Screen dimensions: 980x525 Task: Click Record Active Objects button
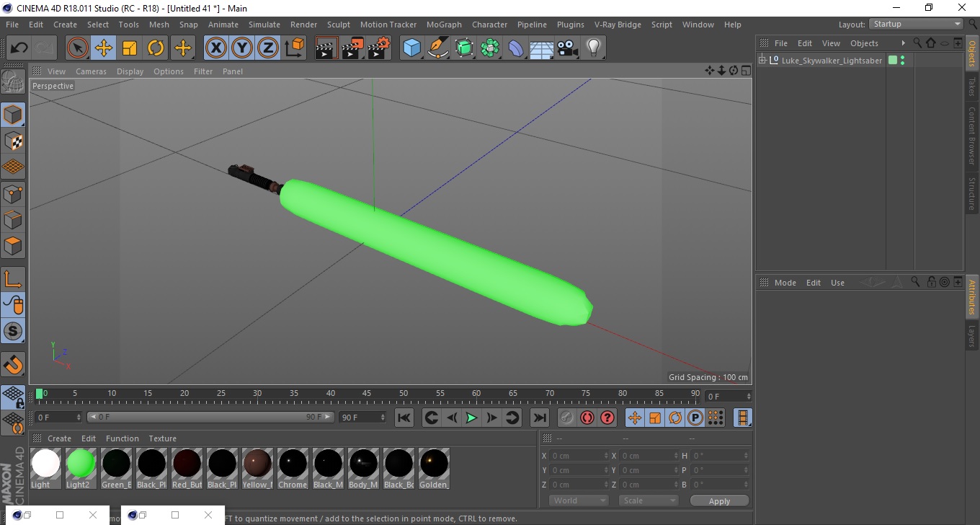point(567,418)
